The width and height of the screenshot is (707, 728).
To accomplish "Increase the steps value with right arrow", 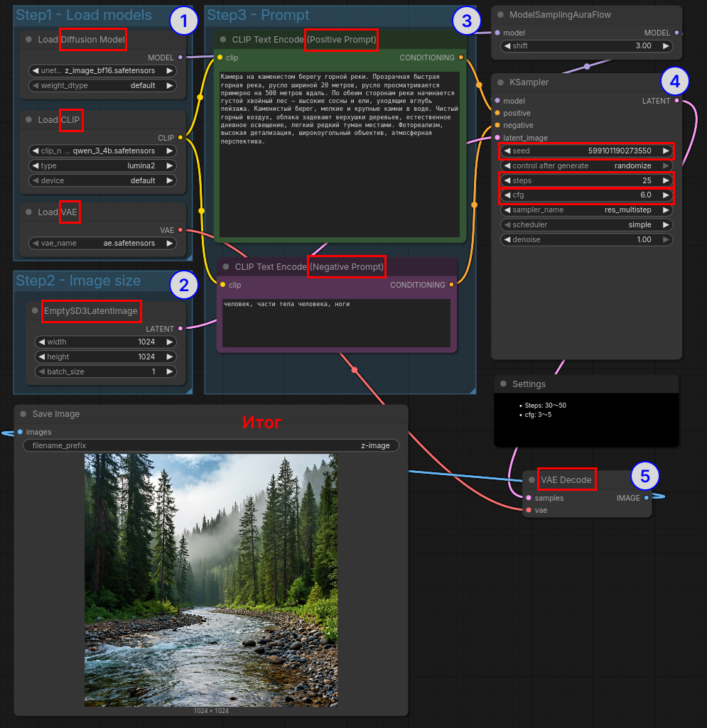I will click(666, 180).
